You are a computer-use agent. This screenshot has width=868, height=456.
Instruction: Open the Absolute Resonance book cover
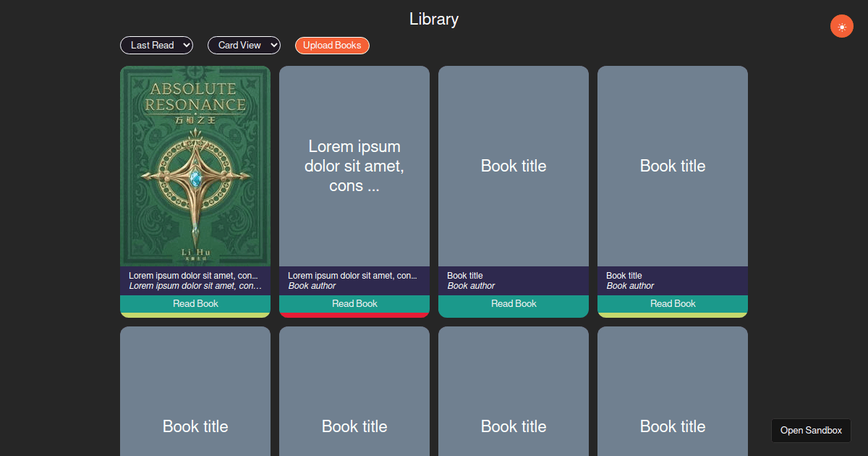195,166
